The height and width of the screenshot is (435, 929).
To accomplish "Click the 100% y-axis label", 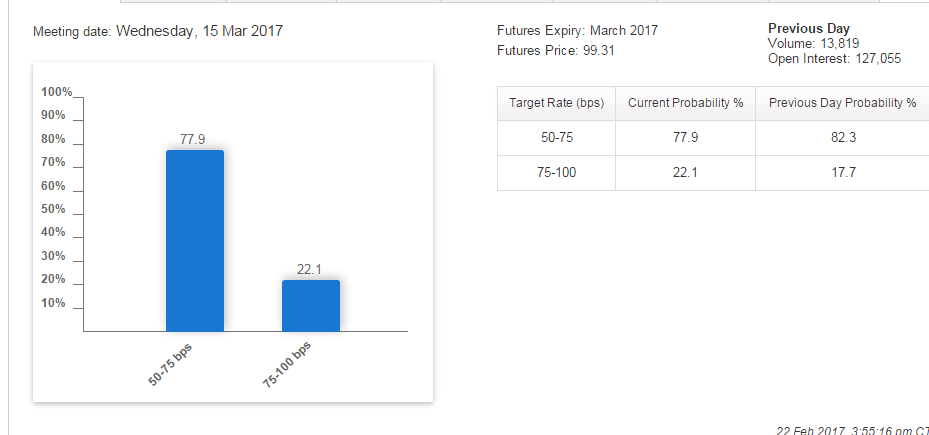I will (56, 92).
